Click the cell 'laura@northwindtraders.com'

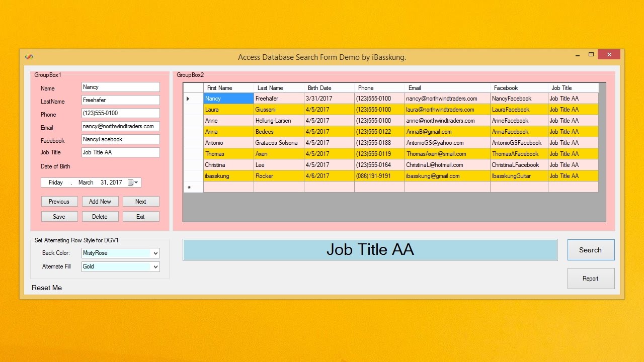click(447, 110)
